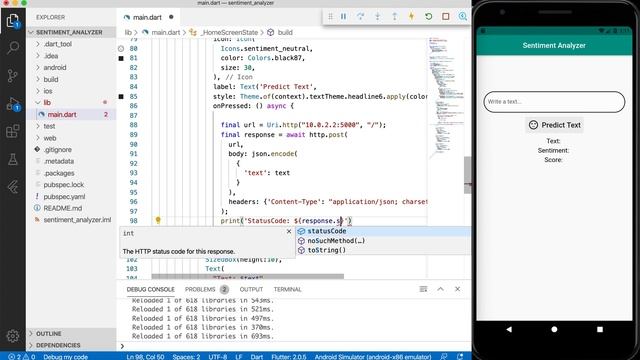Open notifications bell in status bar
This screenshot has height=360, width=640.
point(460,356)
